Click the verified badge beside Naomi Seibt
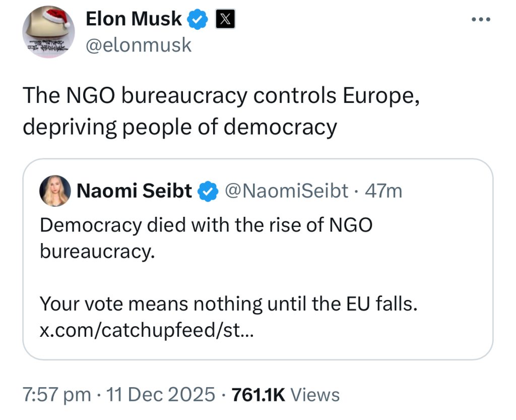This screenshot has height=420, width=516. point(207,192)
